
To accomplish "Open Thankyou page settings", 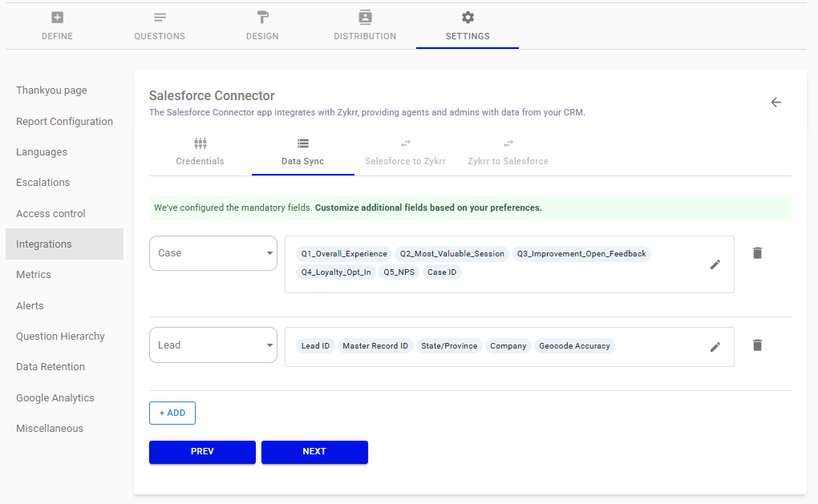I will tap(65, 91).
